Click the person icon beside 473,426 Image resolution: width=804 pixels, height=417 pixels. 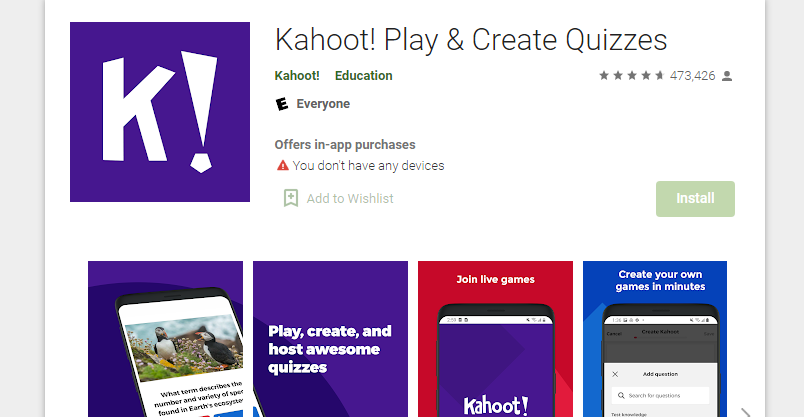(x=727, y=76)
